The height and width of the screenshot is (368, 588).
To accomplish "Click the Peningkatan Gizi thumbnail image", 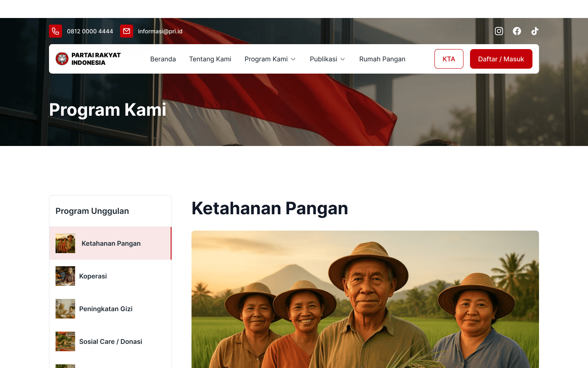I will [x=65, y=309].
